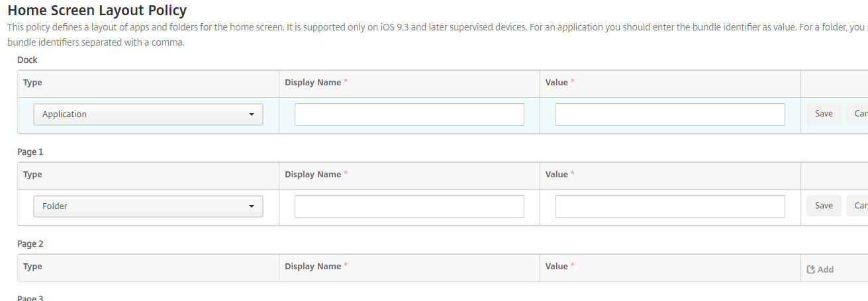868x301 pixels.
Task: Click the Type header in Page 2 table
Action: pyautogui.click(x=32, y=267)
